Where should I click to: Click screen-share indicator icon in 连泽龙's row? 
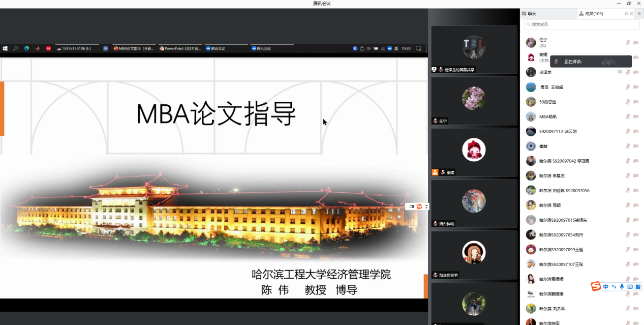[620, 72]
